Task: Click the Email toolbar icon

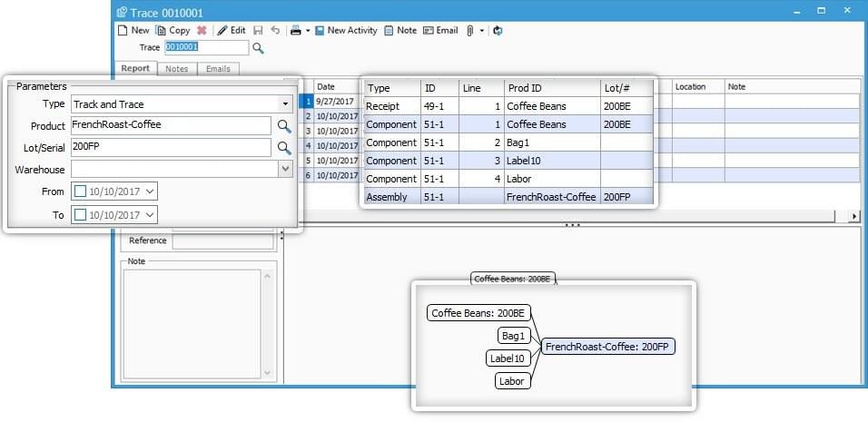Action: [x=428, y=31]
